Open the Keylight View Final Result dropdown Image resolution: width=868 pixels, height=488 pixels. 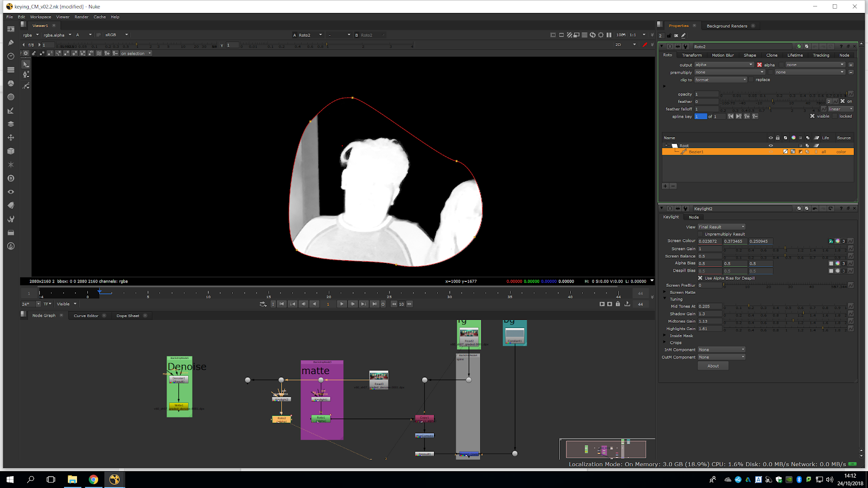722,227
